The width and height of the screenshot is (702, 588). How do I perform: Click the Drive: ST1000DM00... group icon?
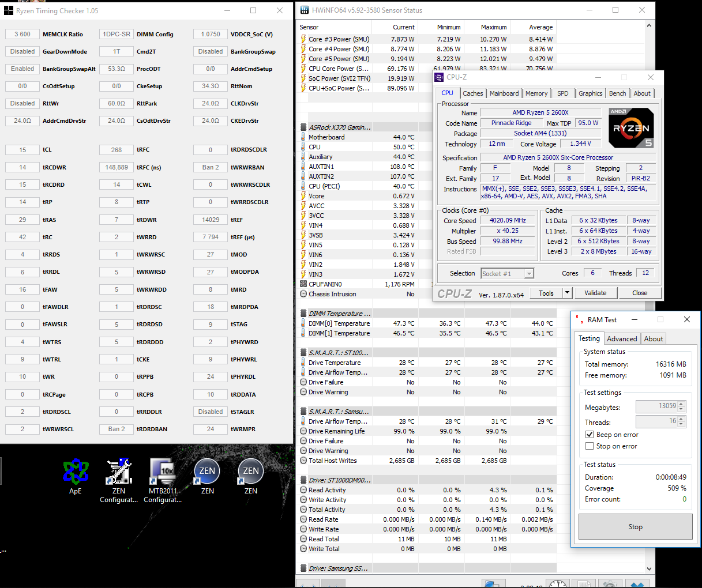tap(303, 480)
